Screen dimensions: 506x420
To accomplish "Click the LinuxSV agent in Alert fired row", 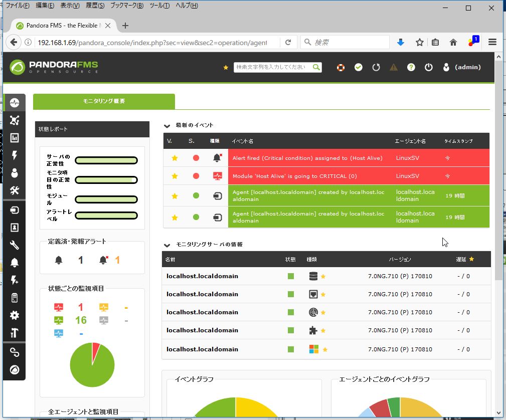I will [x=408, y=158].
